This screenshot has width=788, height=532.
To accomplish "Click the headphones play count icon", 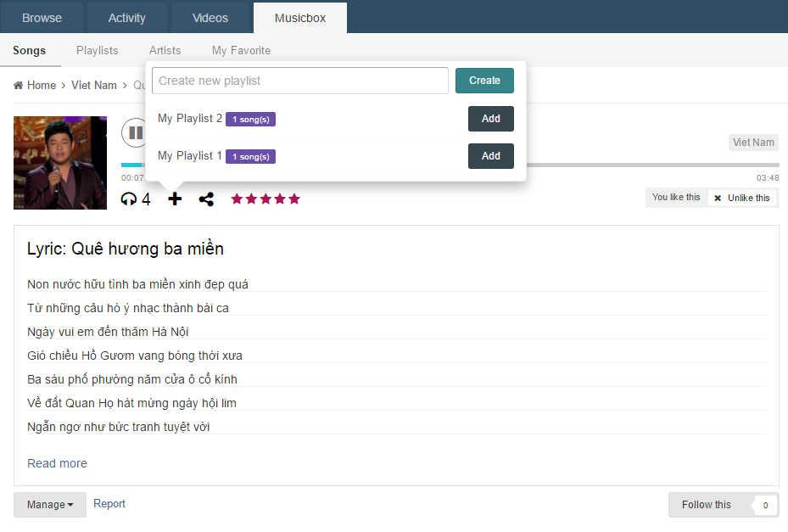I will point(129,199).
